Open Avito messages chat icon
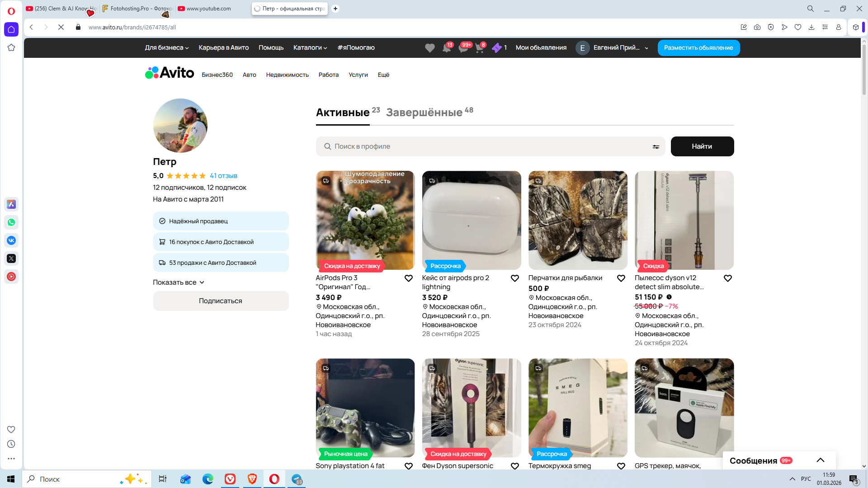Viewport: 868px width, 488px height. coord(463,48)
